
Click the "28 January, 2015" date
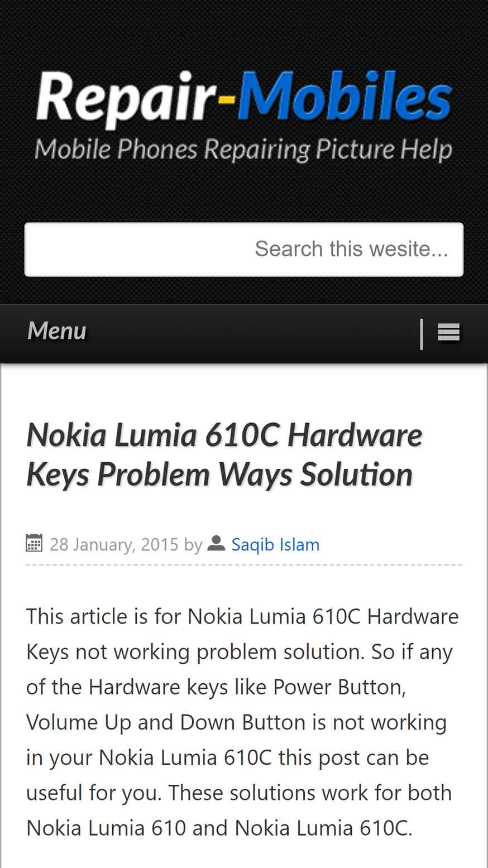pos(114,544)
